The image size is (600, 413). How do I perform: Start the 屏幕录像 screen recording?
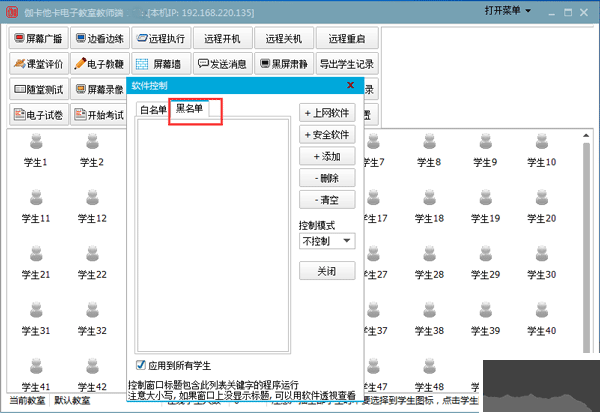pyautogui.click(x=99, y=90)
